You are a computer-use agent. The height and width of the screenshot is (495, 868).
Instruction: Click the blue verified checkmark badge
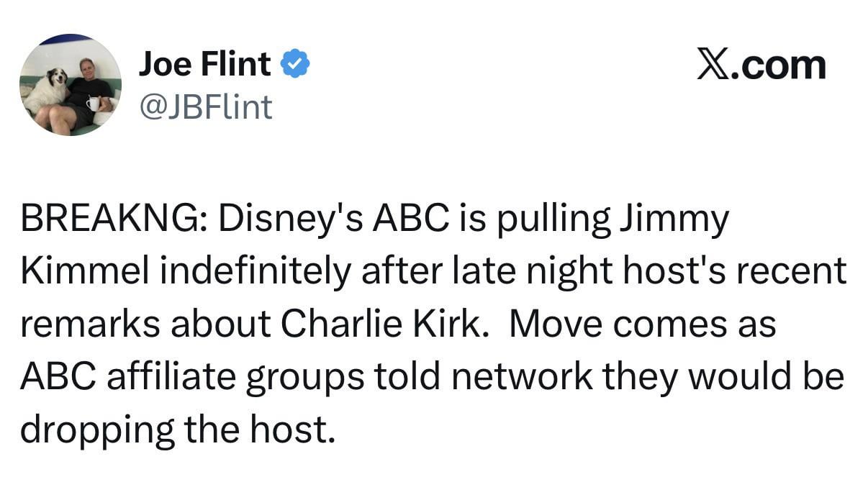tap(295, 65)
